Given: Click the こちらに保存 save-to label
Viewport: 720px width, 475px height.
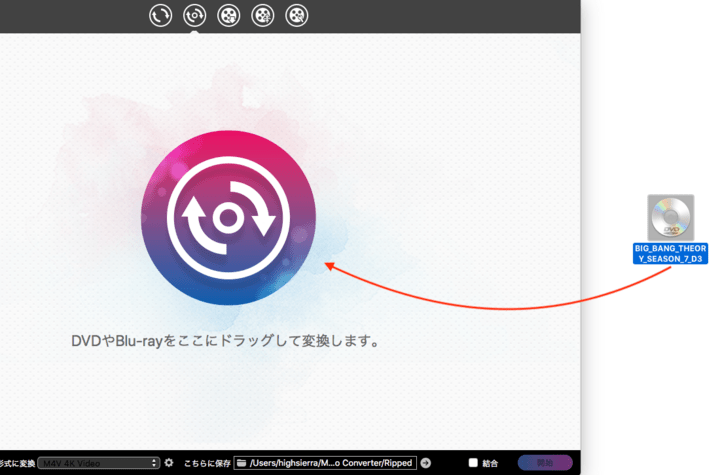Looking at the screenshot, I should [207, 463].
